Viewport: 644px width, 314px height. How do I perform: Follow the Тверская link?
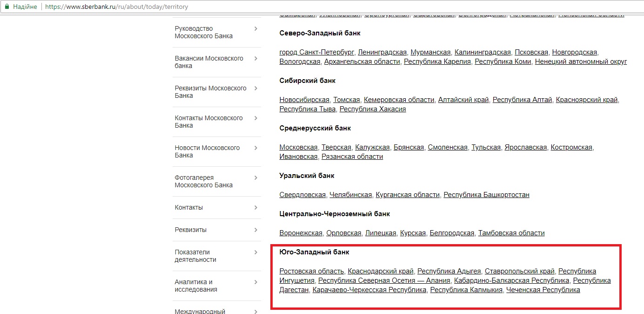tap(336, 147)
